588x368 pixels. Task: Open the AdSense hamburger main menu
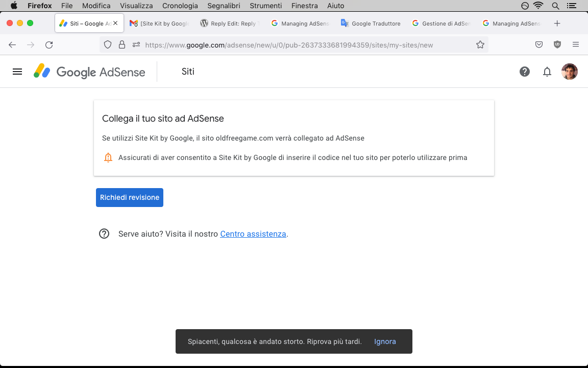point(17,72)
